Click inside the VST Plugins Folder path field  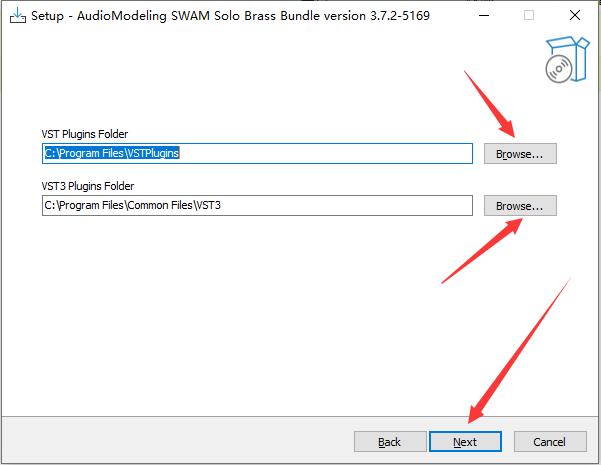tap(257, 153)
